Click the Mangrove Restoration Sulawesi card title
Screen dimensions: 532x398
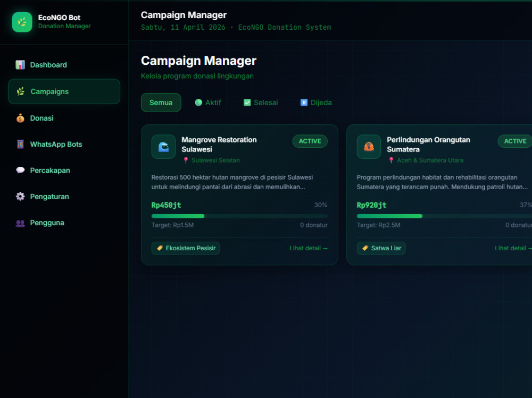pyautogui.click(x=219, y=145)
